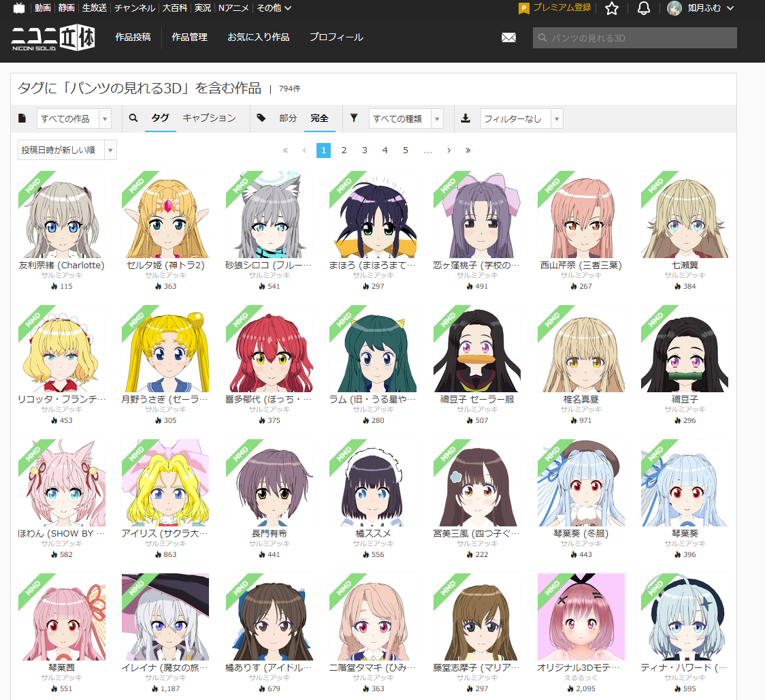Click チャンネル in top bar
The image size is (765, 700).
(x=135, y=7)
